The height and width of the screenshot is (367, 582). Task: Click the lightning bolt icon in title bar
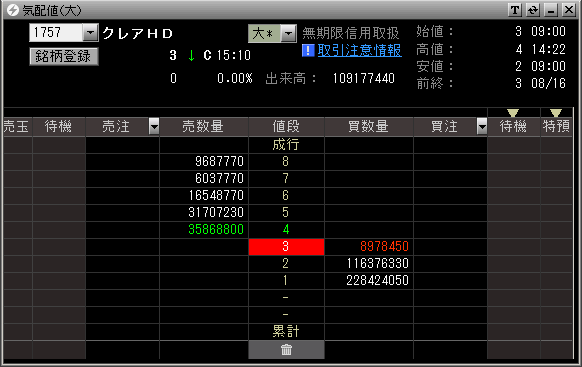[13, 10]
